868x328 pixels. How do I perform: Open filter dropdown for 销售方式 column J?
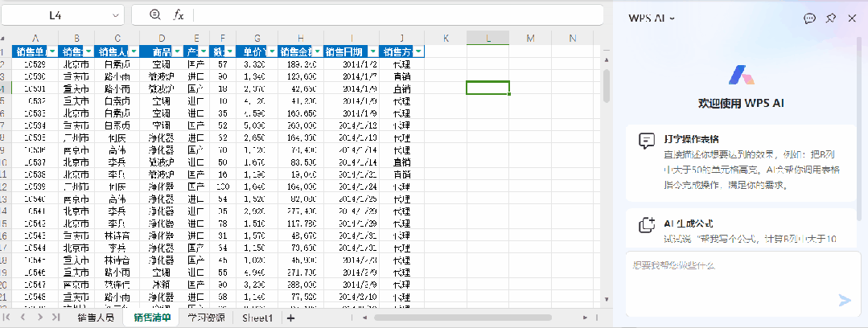point(419,51)
